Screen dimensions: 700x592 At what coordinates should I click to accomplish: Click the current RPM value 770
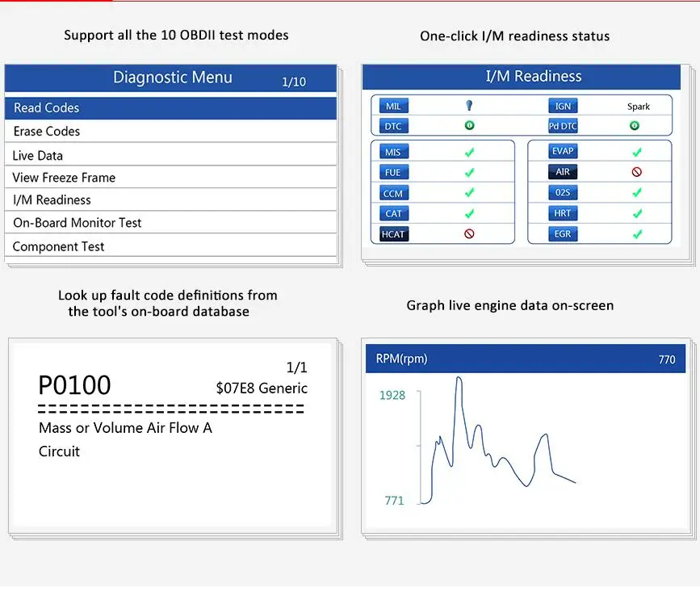tap(667, 359)
